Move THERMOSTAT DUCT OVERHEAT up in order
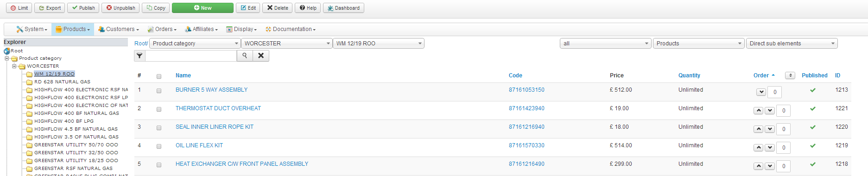868x176 pixels. [x=759, y=111]
